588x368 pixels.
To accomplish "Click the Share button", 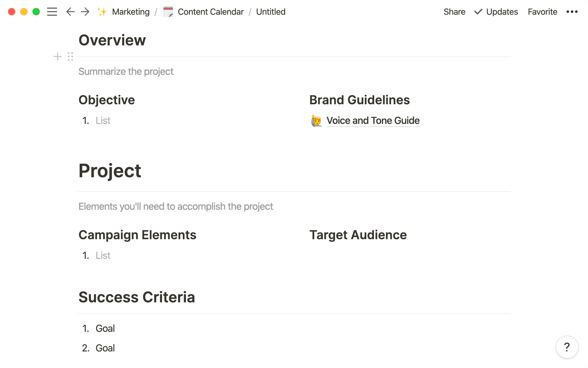I will pos(454,12).
